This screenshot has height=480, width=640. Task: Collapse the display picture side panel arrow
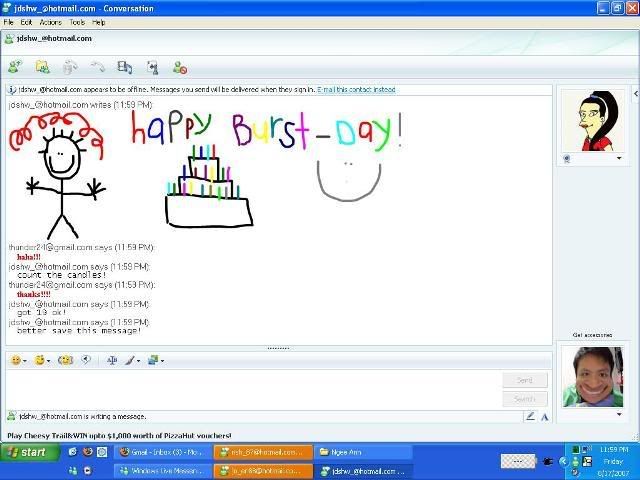tap(636, 94)
